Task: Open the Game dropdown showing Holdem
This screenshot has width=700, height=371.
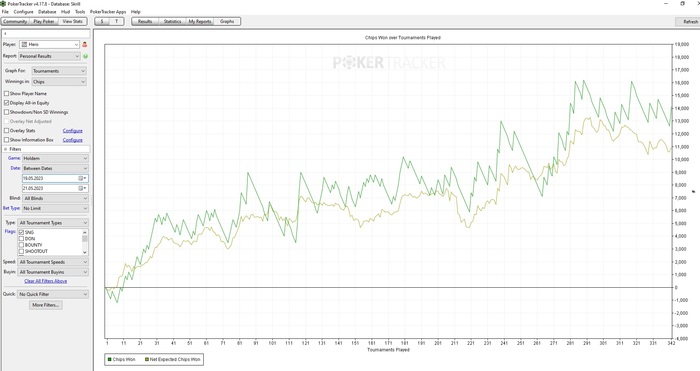Action: 55,158
